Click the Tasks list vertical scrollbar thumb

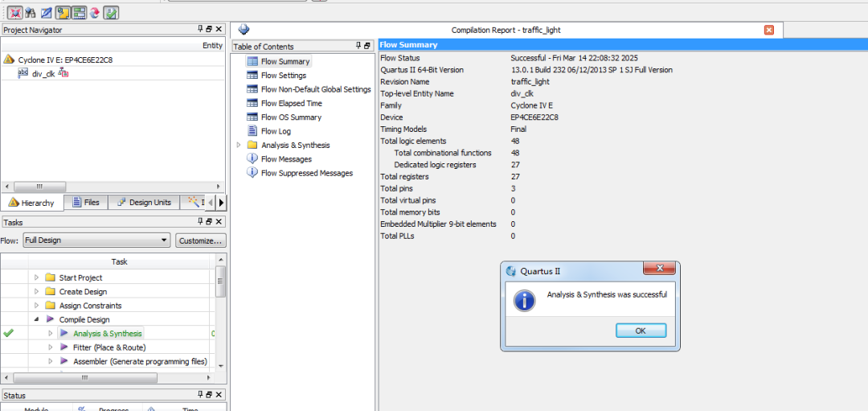pyautogui.click(x=220, y=281)
